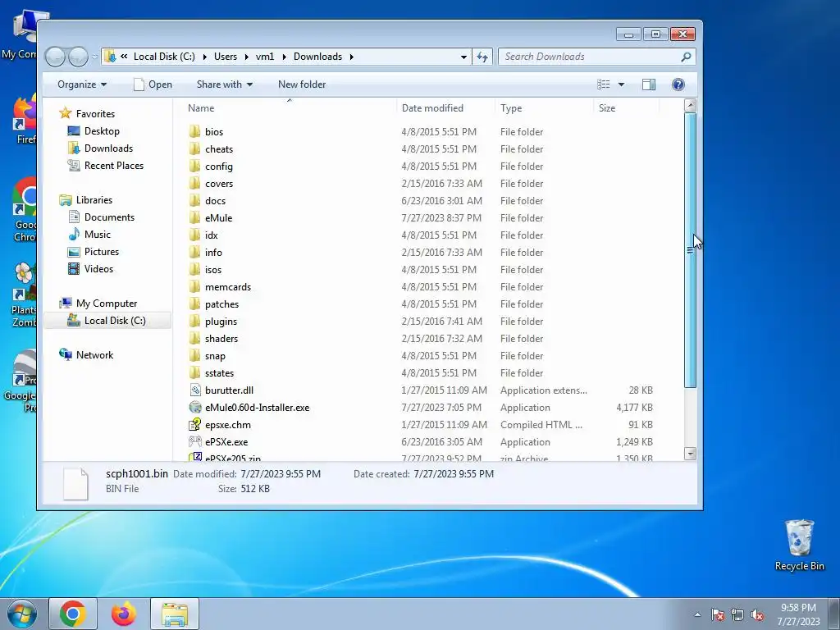This screenshot has height=630, width=840.
Task: Select Documents library
Action: point(109,217)
